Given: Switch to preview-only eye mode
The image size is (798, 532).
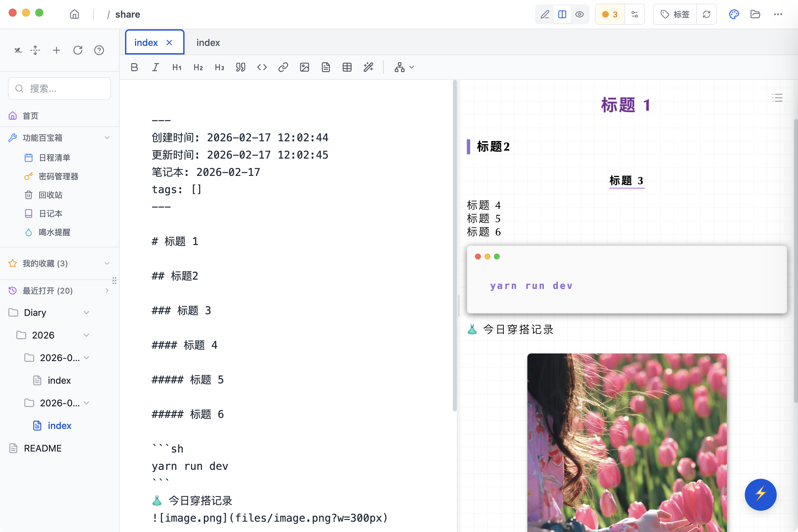Looking at the screenshot, I should [580, 14].
